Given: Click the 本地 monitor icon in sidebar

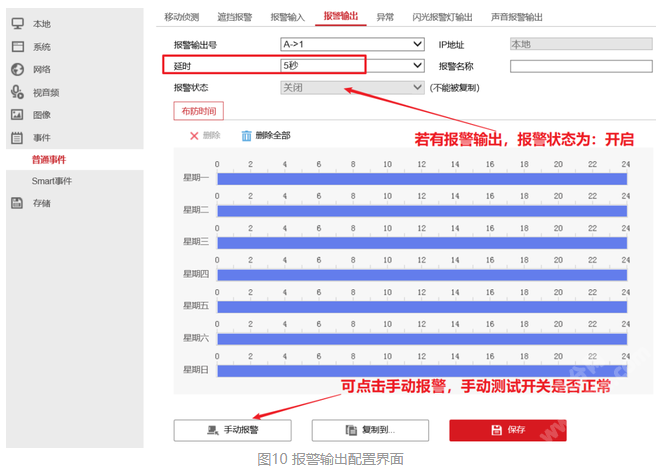Looking at the screenshot, I should [17, 23].
